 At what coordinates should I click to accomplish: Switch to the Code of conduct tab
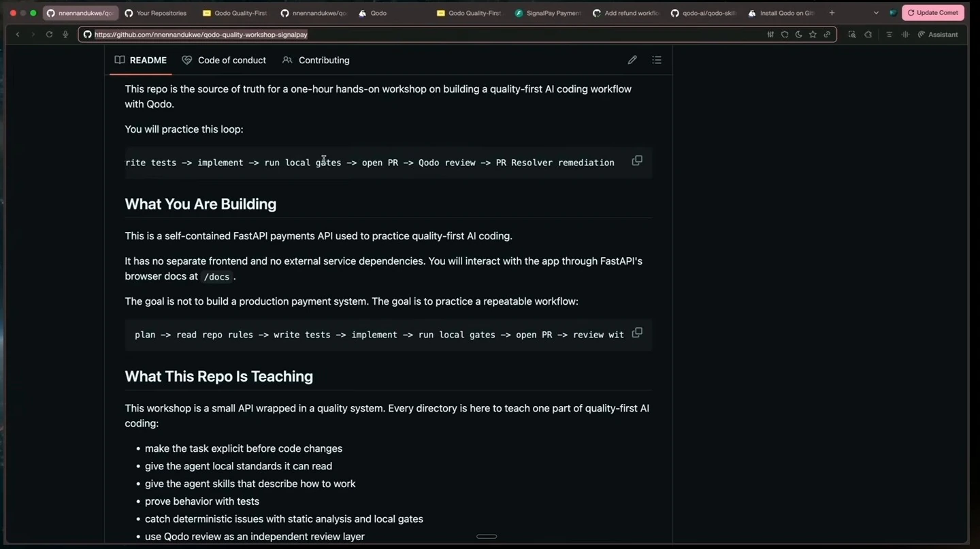pos(224,60)
